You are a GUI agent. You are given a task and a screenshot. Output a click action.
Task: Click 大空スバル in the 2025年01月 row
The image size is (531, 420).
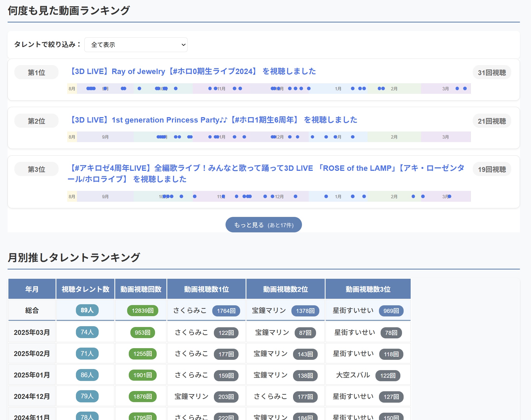[x=353, y=375]
